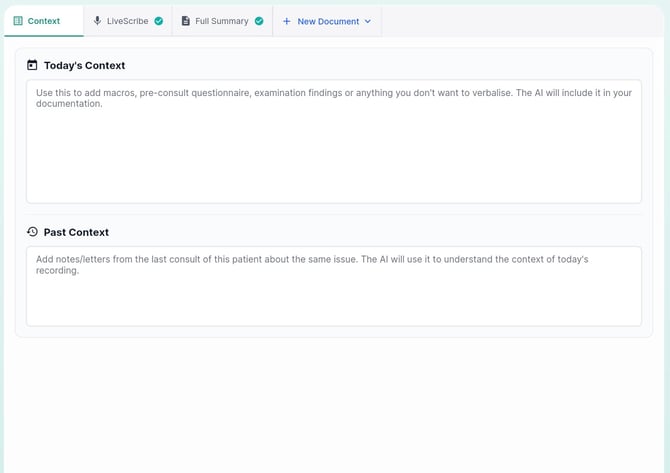The image size is (670, 473).
Task: Open the LiveScribe tab
Action: click(x=127, y=21)
